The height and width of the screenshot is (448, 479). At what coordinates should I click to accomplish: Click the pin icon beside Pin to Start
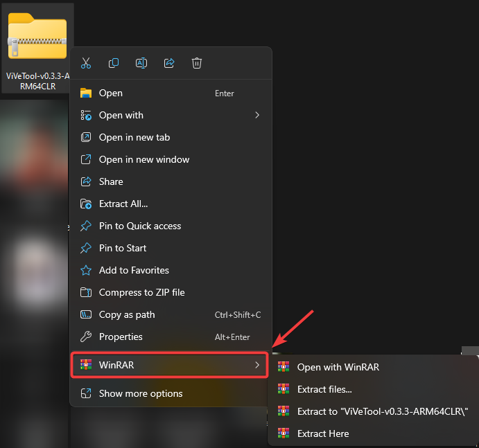[86, 248]
